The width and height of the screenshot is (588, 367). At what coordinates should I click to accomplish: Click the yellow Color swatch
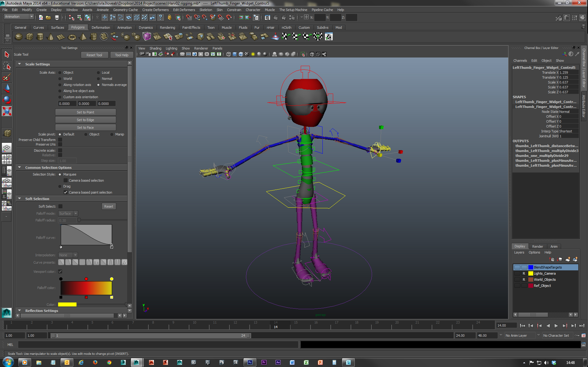tap(67, 305)
